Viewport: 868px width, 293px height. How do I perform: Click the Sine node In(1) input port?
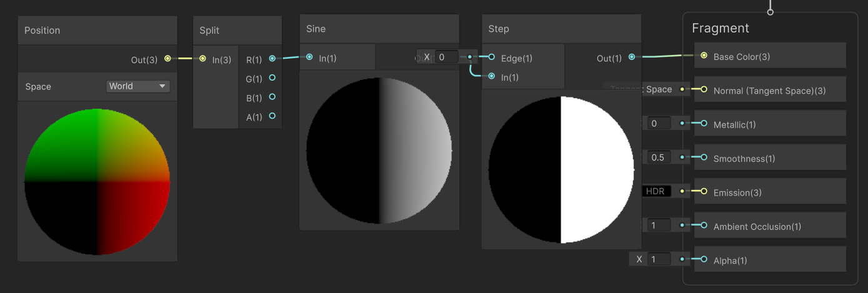(309, 57)
